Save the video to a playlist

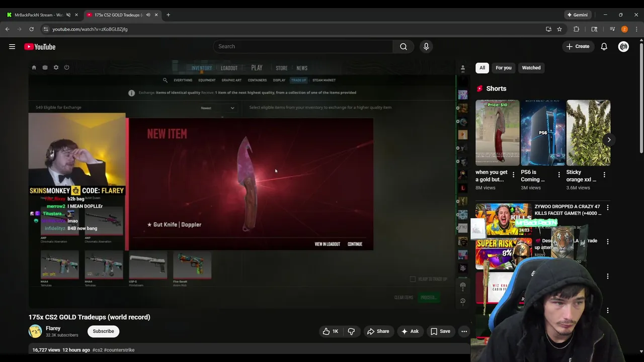pos(440,331)
